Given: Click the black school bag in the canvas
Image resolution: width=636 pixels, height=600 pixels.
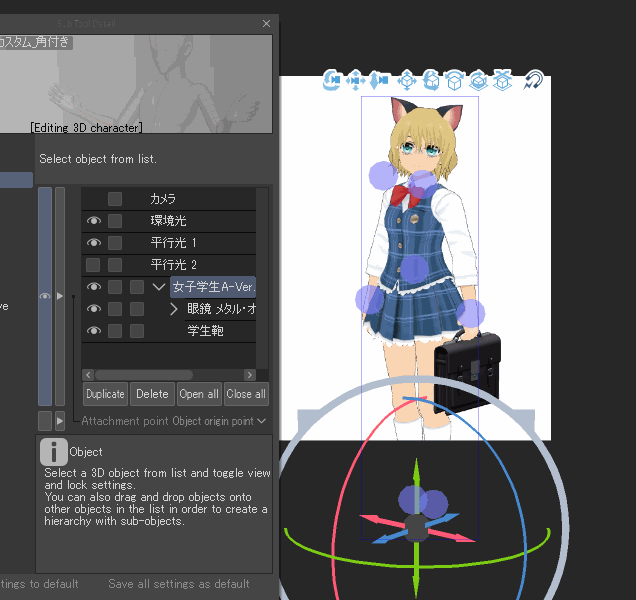Looking at the screenshot, I should pyautogui.click(x=467, y=371).
